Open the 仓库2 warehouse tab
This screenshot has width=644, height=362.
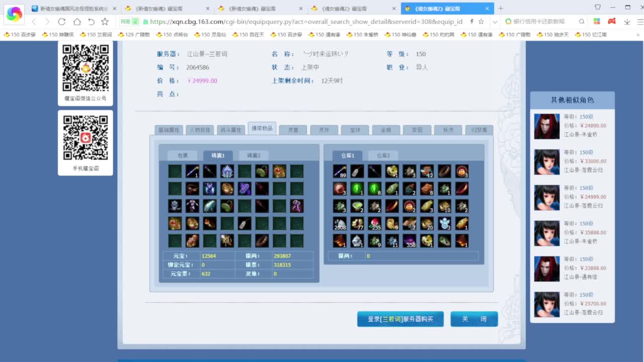click(x=383, y=155)
